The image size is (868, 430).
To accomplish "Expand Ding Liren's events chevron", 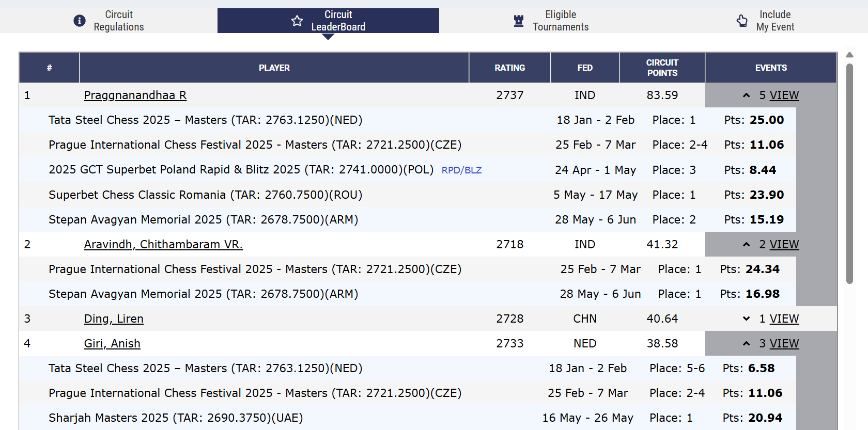I will tap(746, 319).
